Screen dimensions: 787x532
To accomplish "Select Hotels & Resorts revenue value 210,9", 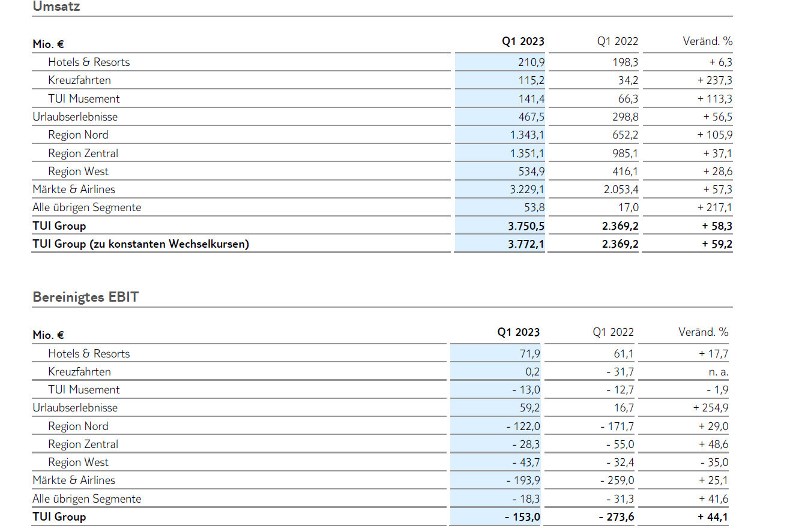I will 531,62.
